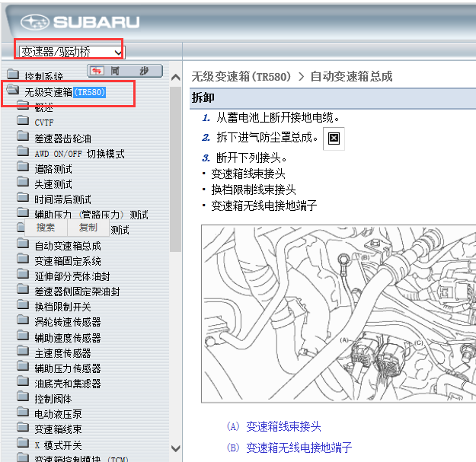
Task: Choose 复制 in the popup menu
Action: pyautogui.click(x=88, y=228)
